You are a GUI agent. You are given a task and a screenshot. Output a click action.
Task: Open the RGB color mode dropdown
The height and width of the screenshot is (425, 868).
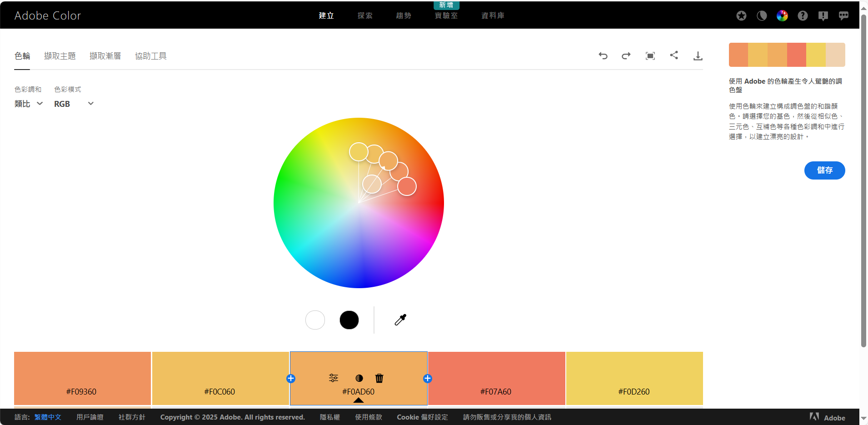pos(74,104)
